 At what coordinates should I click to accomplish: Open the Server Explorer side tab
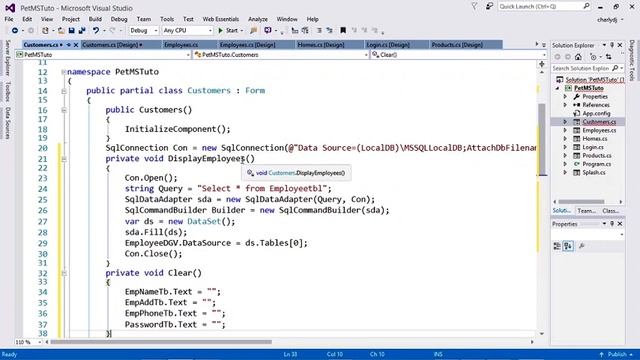(x=8, y=58)
